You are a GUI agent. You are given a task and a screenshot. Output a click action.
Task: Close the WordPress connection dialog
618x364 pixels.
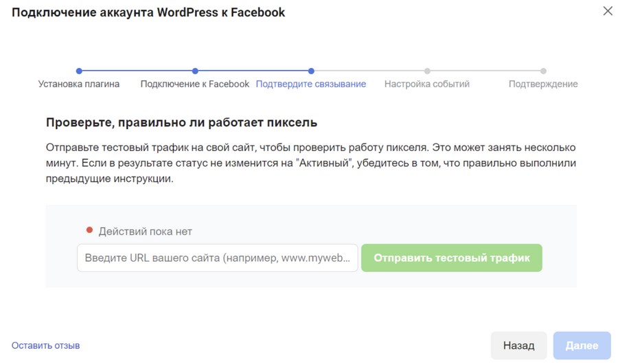(607, 11)
